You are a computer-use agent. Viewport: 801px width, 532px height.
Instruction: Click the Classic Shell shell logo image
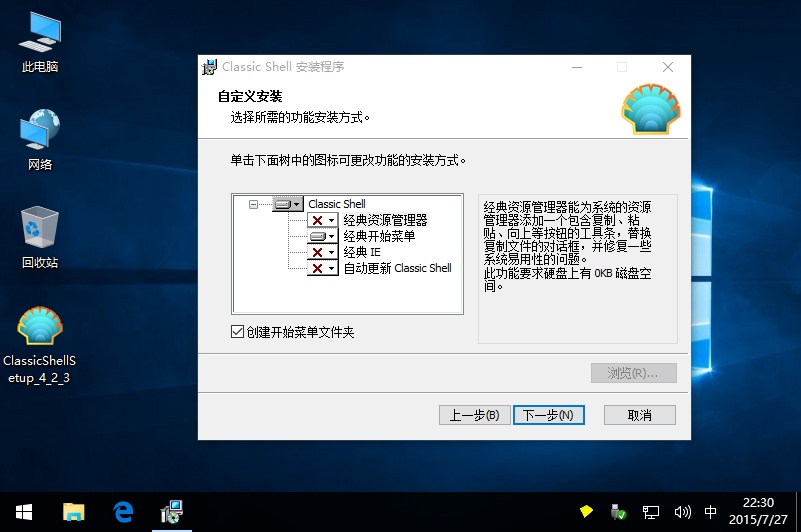[651, 109]
